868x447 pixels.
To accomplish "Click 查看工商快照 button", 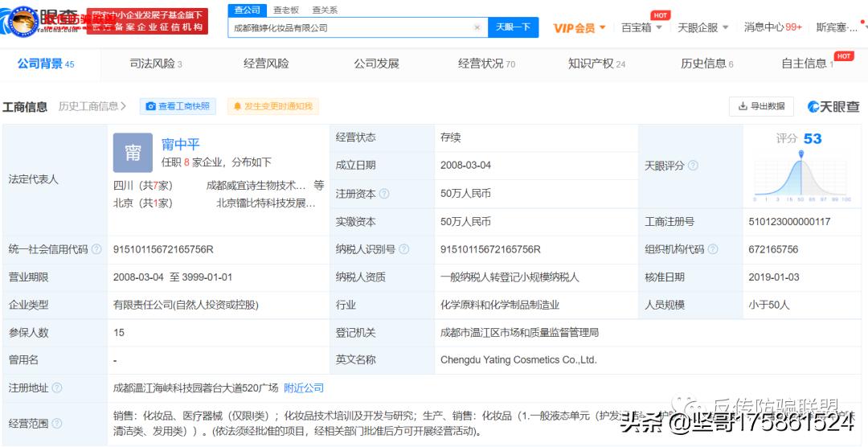I will click(x=178, y=106).
